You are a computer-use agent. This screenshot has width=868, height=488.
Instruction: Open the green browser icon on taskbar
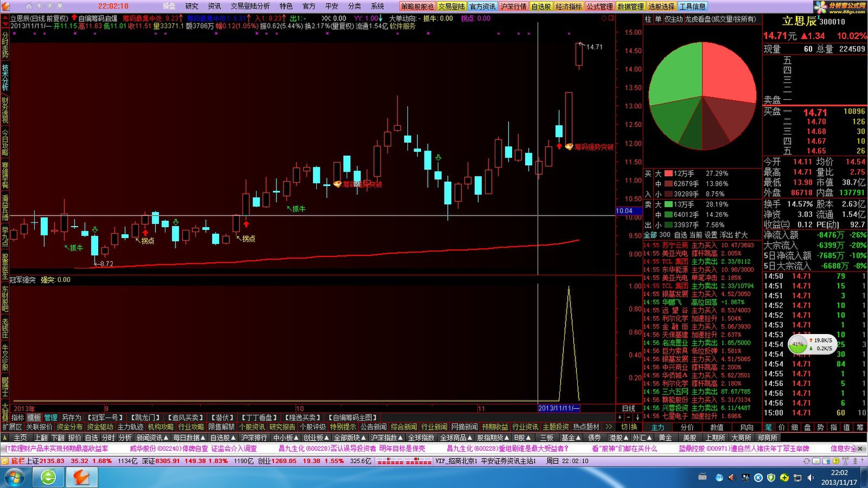49,477
